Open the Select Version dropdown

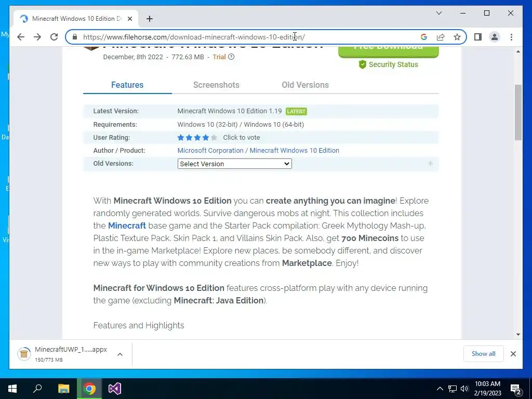[234, 164]
